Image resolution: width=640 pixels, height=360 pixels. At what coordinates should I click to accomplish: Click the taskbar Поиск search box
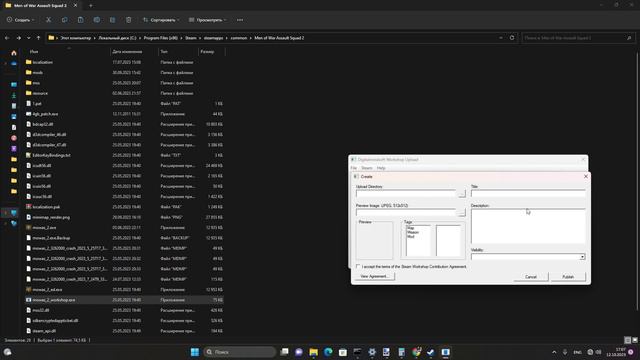[x=239, y=352]
